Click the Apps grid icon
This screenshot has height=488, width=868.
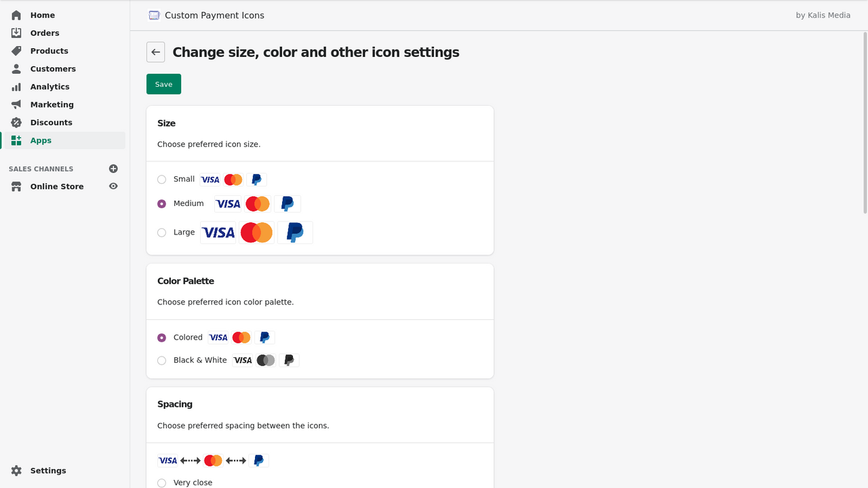15,140
